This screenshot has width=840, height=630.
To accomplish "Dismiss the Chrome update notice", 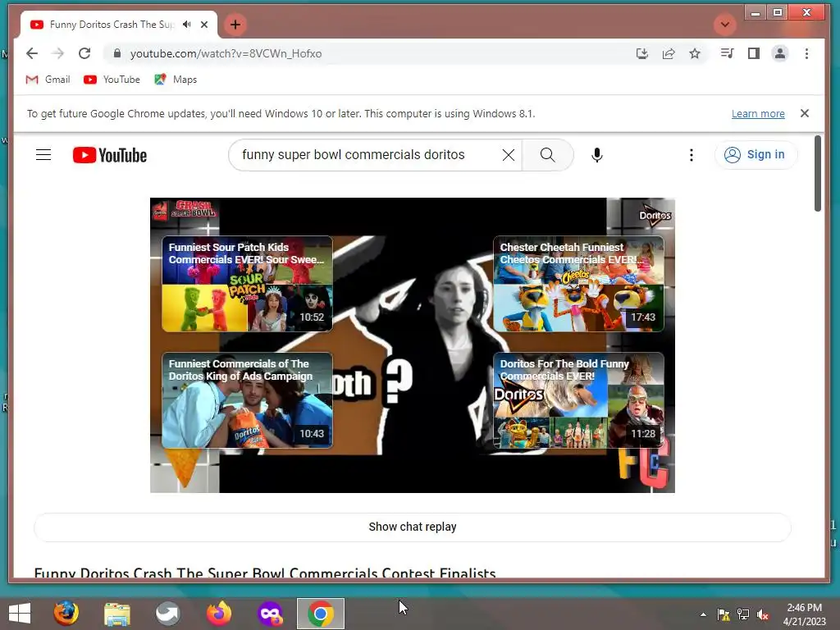I will coord(805,113).
